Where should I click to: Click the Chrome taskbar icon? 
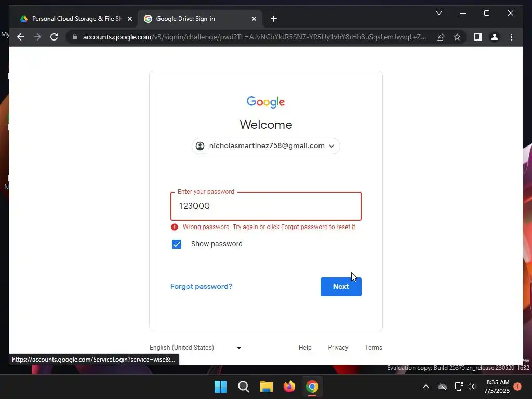pos(312,387)
